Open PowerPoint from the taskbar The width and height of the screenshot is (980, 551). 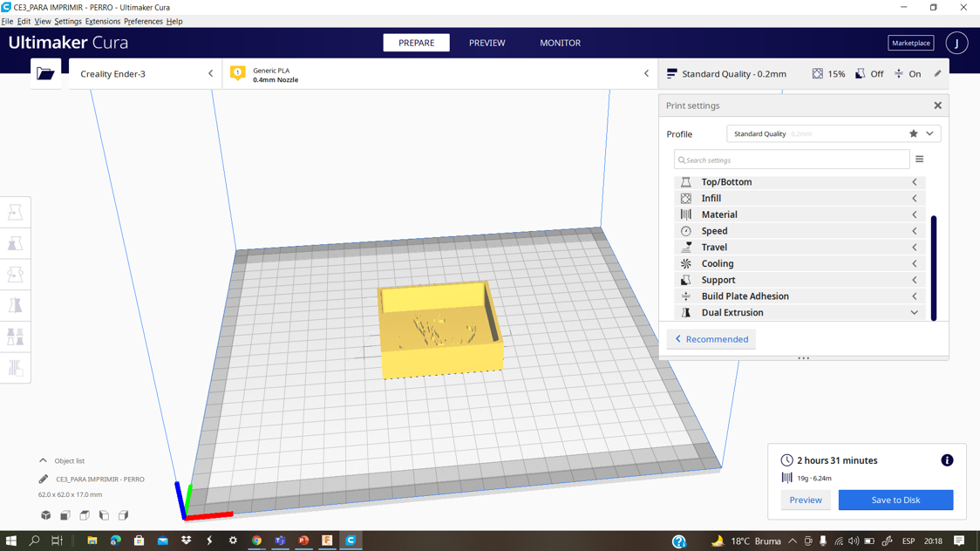303,541
